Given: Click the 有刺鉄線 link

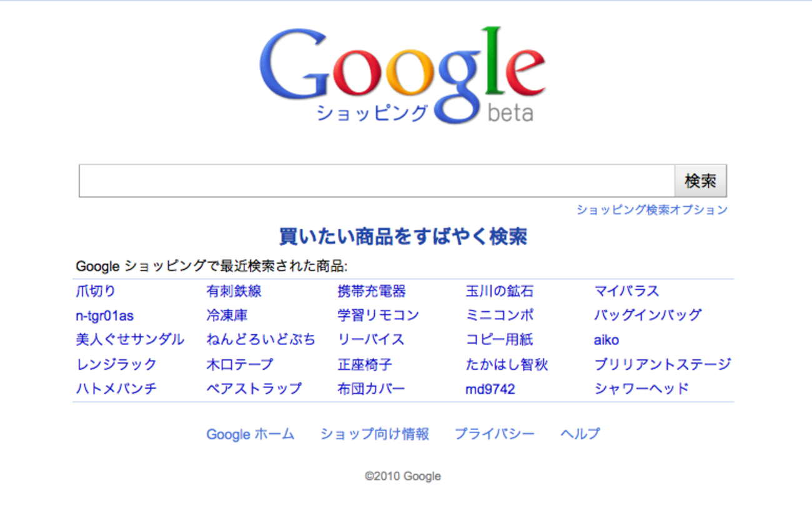Looking at the screenshot, I should (234, 291).
